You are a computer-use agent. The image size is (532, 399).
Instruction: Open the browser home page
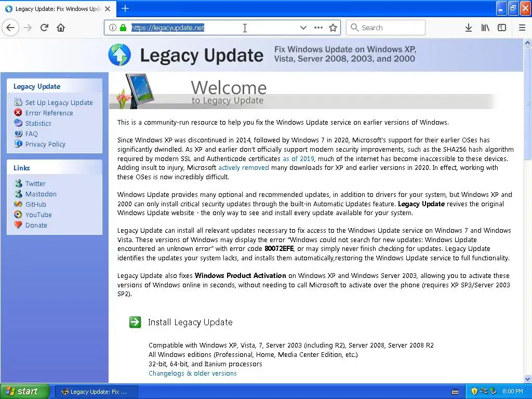pyautogui.click(x=61, y=28)
